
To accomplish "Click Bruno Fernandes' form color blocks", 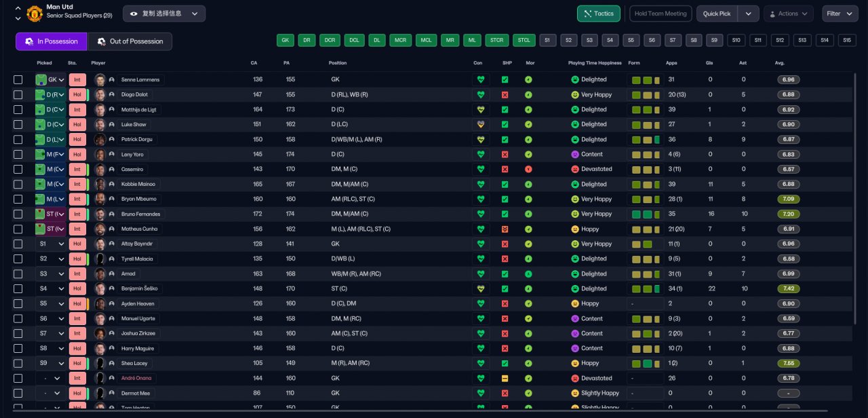I will 645,214.
